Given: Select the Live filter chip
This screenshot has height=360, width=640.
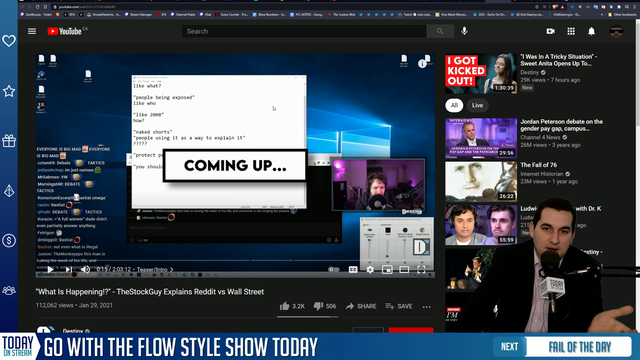Looking at the screenshot, I should 478,105.
